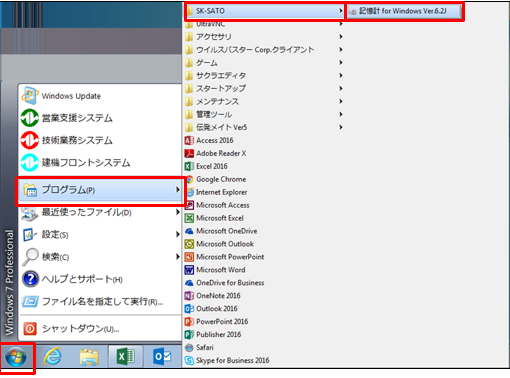The height and width of the screenshot is (378, 510).
Task: Expand ウイルスバスター Corp.クライアント submenu arrow
Action: pyautogui.click(x=340, y=50)
